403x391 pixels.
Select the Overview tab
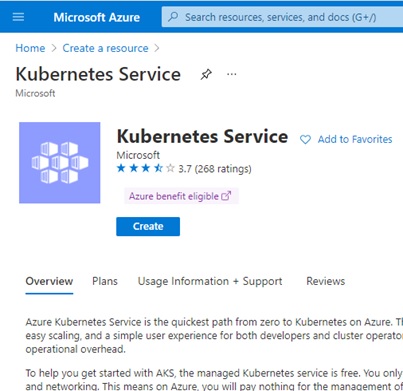pyautogui.click(x=49, y=281)
